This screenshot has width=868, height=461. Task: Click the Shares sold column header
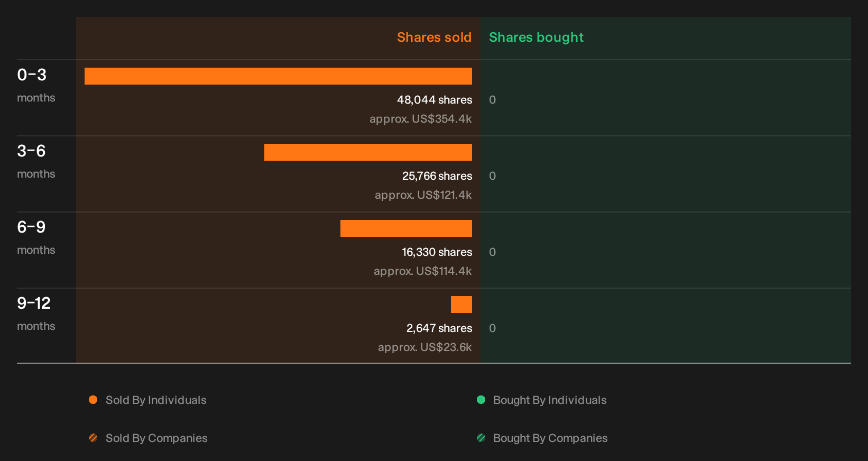pyautogui.click(x=434, y=38)
